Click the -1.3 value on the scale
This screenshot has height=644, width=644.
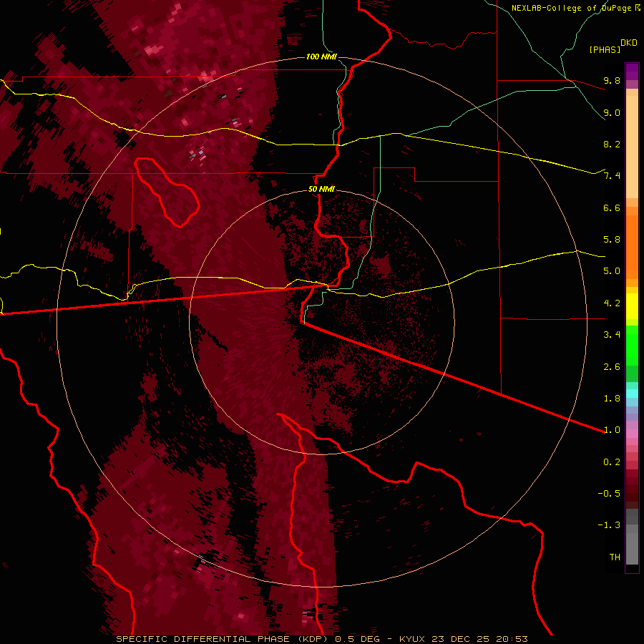[x=609, y=525]
